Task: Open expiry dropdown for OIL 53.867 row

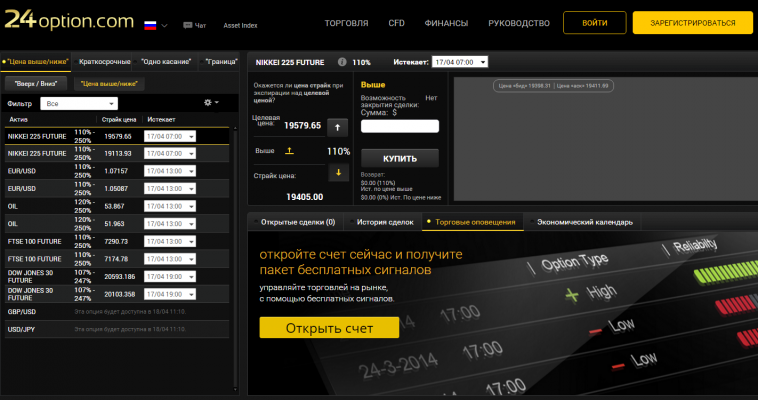Action: pyautogui.click(x=170, y=206)
